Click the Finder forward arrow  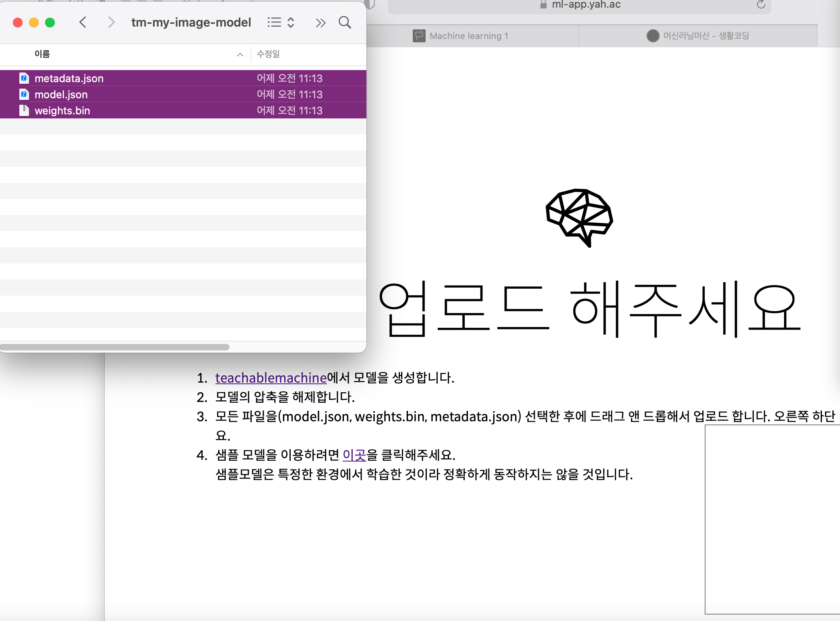point(111,22)
